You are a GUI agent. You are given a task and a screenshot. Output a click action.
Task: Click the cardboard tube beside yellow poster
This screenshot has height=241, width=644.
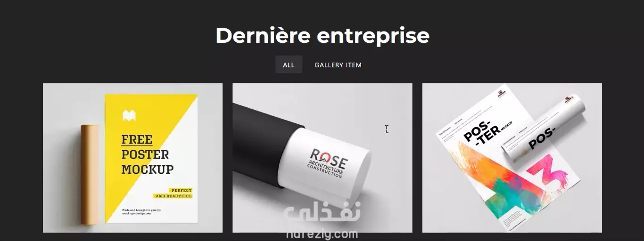(90, 174)
